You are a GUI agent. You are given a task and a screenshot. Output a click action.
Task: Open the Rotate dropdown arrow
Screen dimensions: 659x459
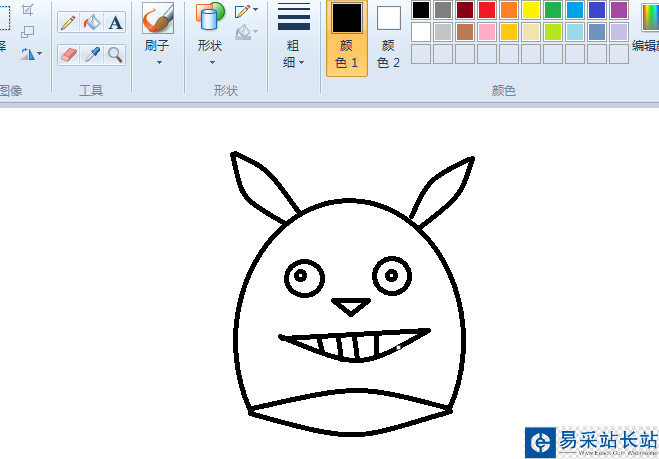40,54
